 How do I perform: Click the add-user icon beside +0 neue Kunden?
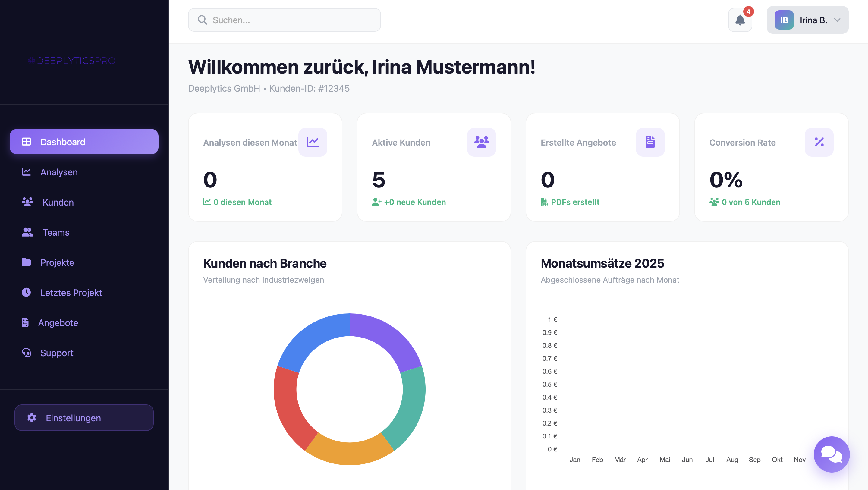(377, 202)
